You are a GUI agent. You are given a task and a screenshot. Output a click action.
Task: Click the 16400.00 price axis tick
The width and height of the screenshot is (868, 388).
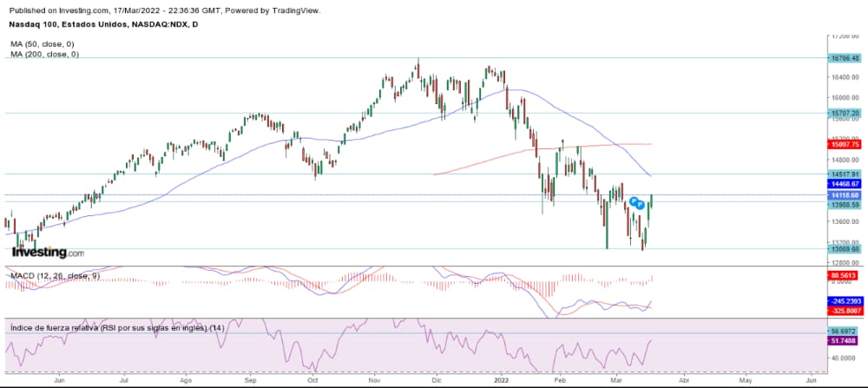[x=845, y=77]
